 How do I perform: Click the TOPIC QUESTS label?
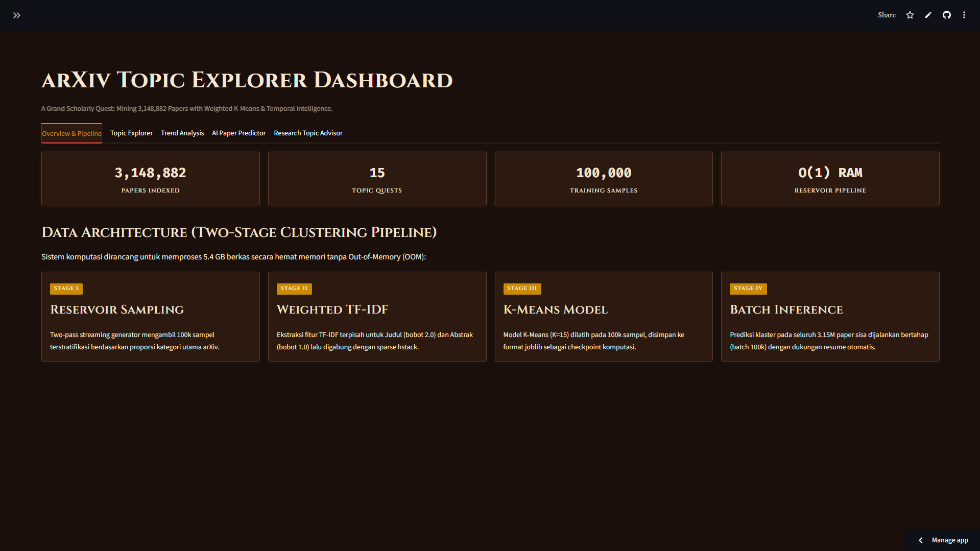tap(377, 190)
